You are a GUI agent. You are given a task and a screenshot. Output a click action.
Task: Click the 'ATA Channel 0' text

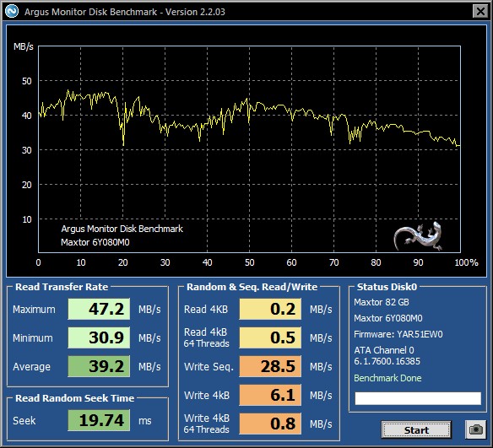click(384, 350)
